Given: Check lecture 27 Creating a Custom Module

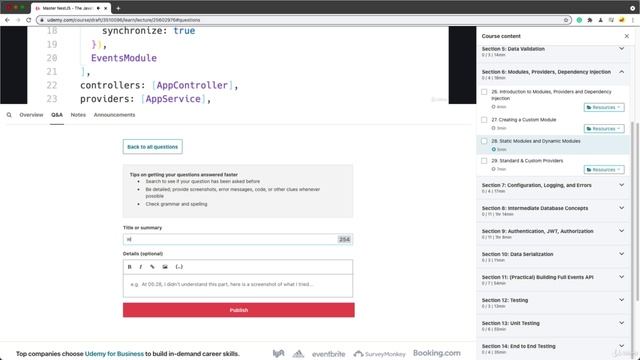Looking at the screenshot, I should click(x=484, y=120).
